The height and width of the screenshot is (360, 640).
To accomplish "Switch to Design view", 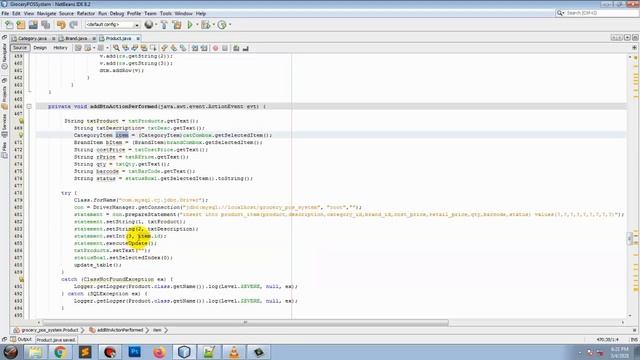I will pyautogui.click(x=40, y=48).
